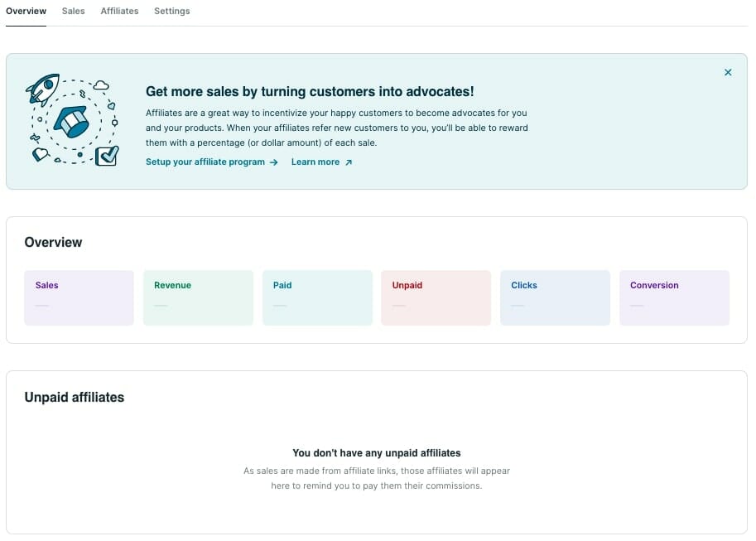This screenshot has height=541, width=756.
Task: Click the banner paragraph starting "Affiliates are a great way"
Action: [336, 128]
